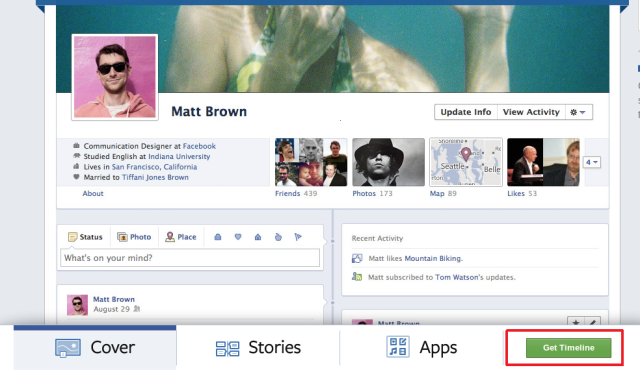Screen dimensions: 640x370
Task: Click the August 29 post date
Action: 111,309
